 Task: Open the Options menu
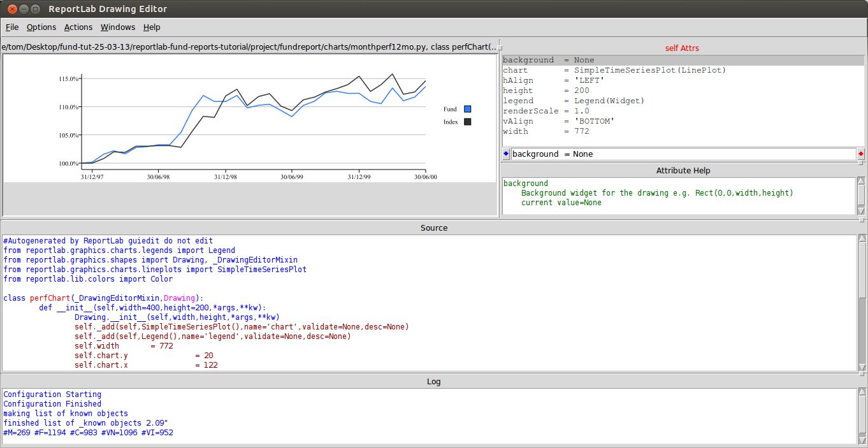[41, 27]
